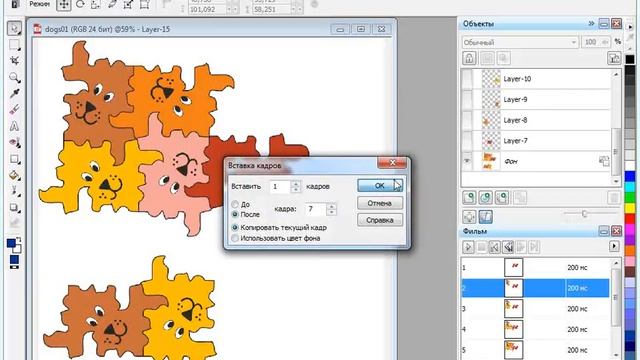Select the До radio button
The image size is (640, 360).
point(235,204)
